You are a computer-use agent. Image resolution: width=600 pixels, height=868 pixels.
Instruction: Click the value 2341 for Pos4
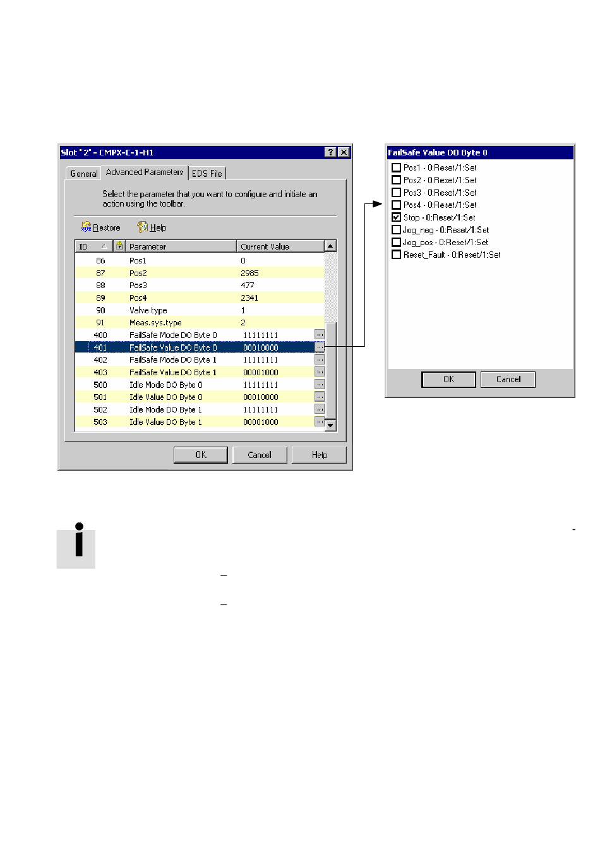pyautogui.click(x=249, y=298)
